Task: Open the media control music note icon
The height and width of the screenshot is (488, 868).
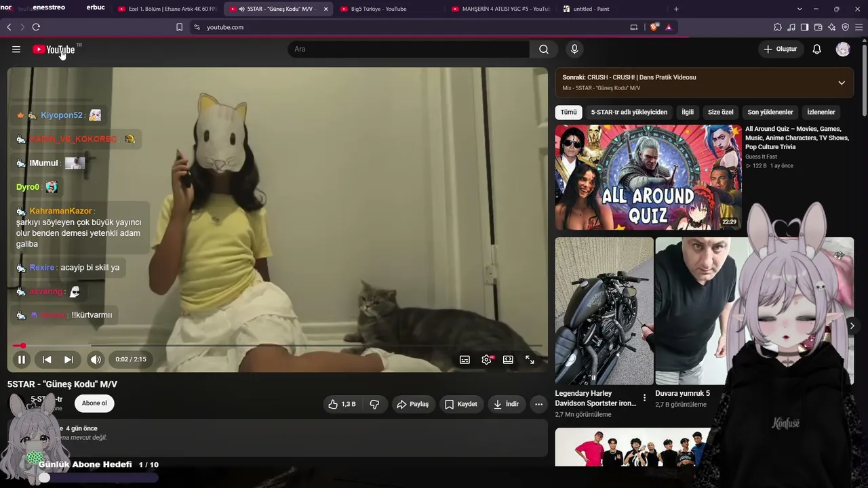Action: click(791, 27)
